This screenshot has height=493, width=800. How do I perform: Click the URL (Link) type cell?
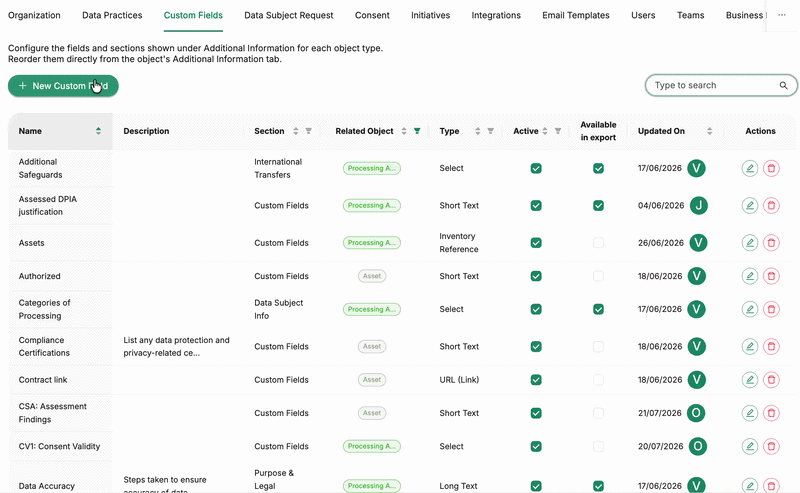(459, 380)
